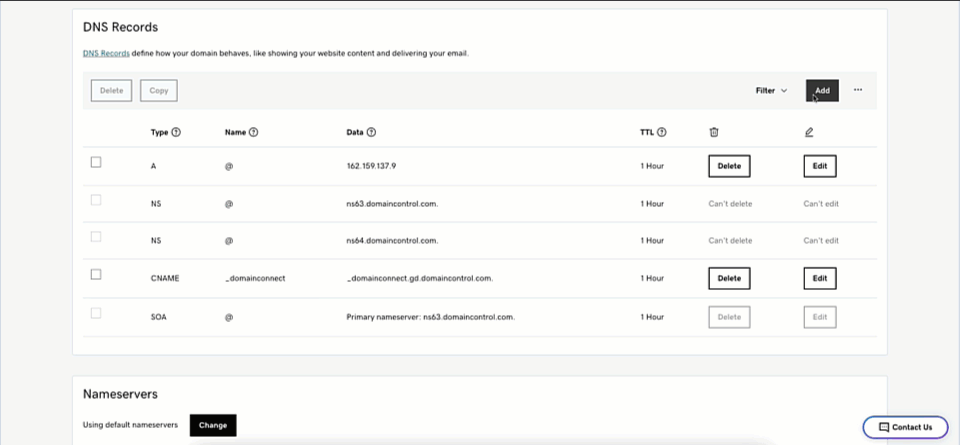This screenshot has width=960, height=445.
Task: Click Can't delete on ns63 row
Action: (730, 204)
